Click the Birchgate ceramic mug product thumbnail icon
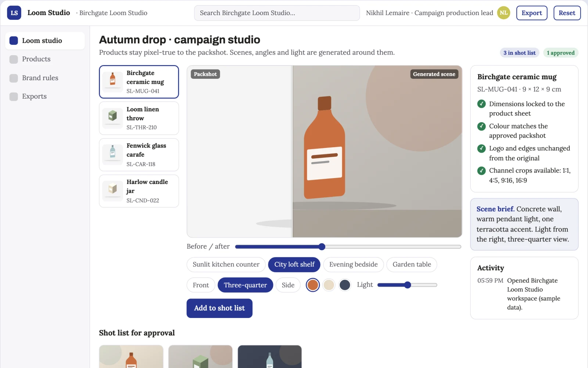The image size is (588, 368). click(x=112, y=82)
